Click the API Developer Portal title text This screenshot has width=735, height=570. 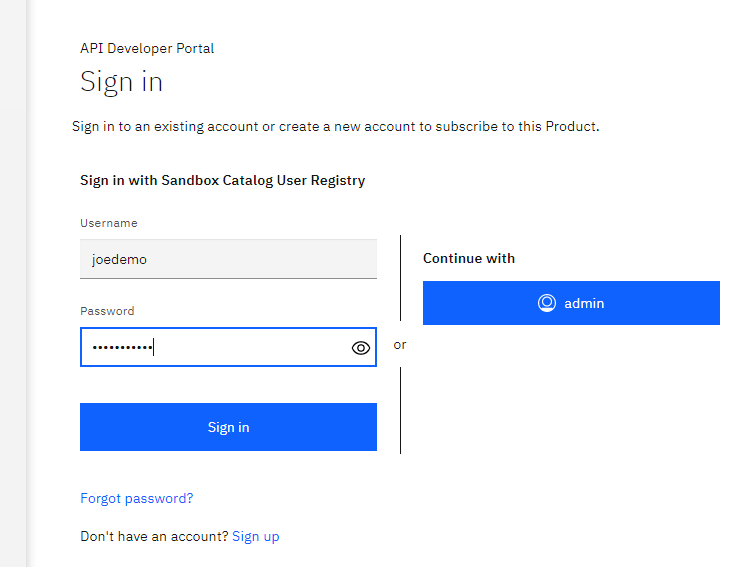point(147,48)
